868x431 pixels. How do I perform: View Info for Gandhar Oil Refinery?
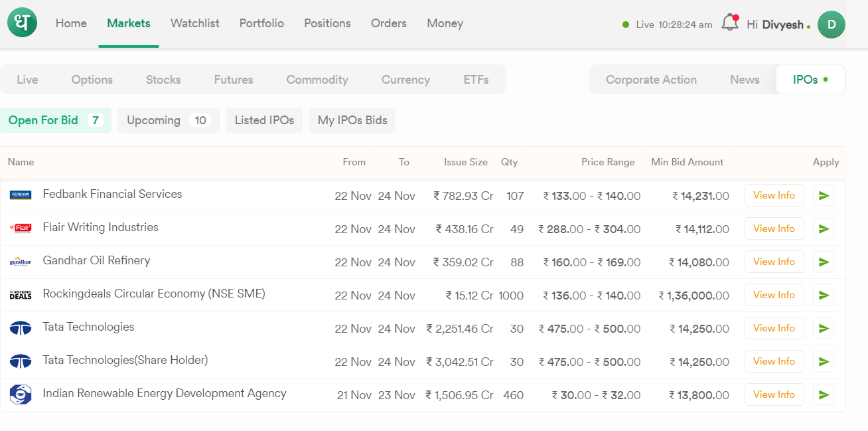coord(774,262)
